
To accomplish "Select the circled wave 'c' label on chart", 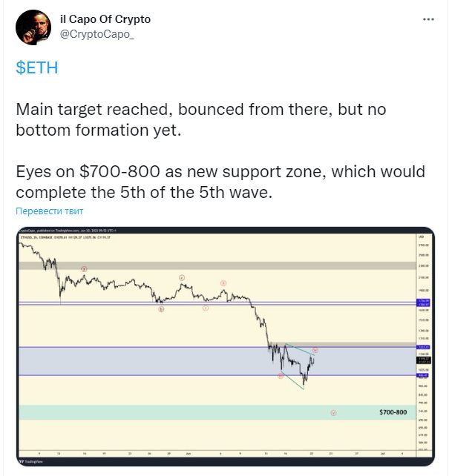I will click(x=182, y=277).
